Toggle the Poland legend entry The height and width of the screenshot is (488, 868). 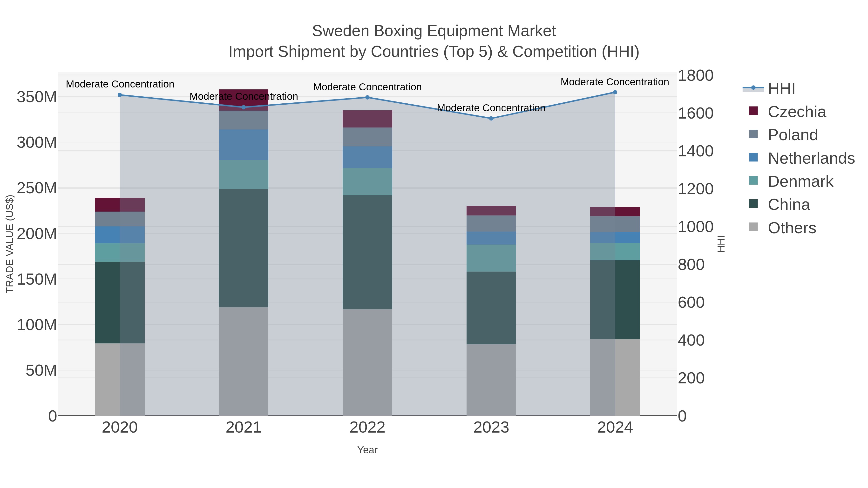783,135
